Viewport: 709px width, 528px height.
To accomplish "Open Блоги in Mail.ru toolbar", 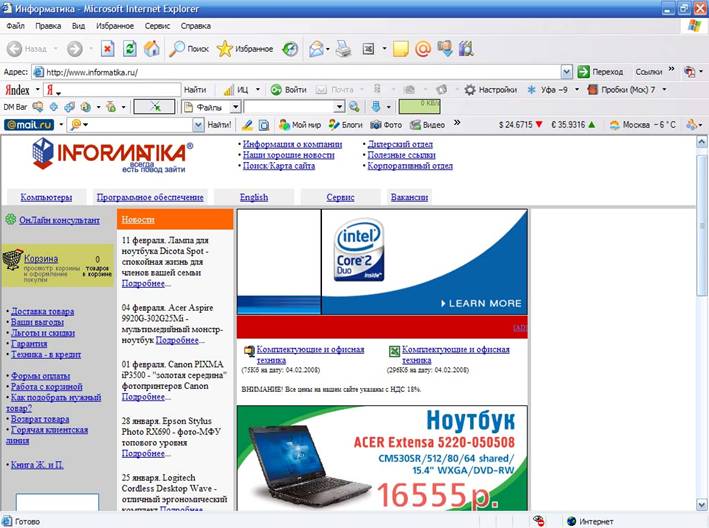I will pyautogui.click(x=345, y=124).
